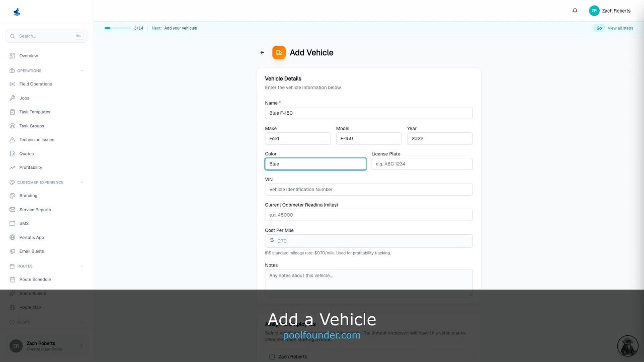
Task: Click the Color field containing Blue
Action: click(315, 164)
